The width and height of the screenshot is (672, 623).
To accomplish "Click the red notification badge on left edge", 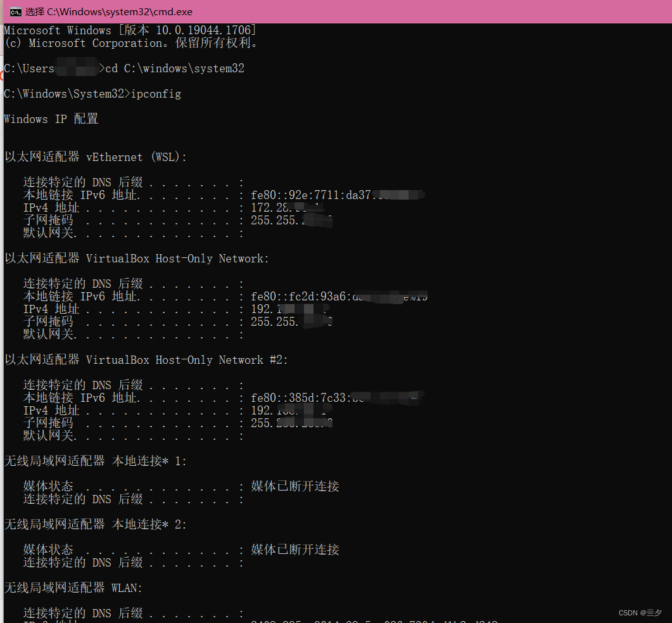I will (2, 75).
